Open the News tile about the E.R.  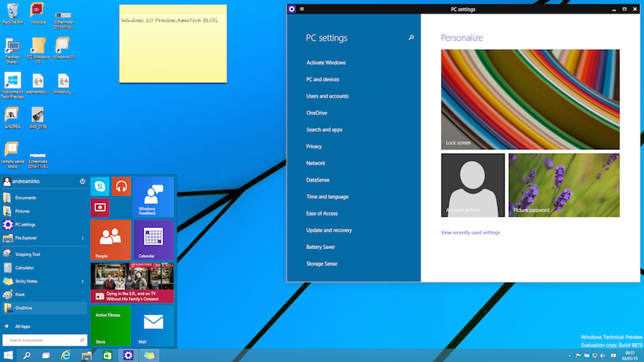click(x=132, y=283)
